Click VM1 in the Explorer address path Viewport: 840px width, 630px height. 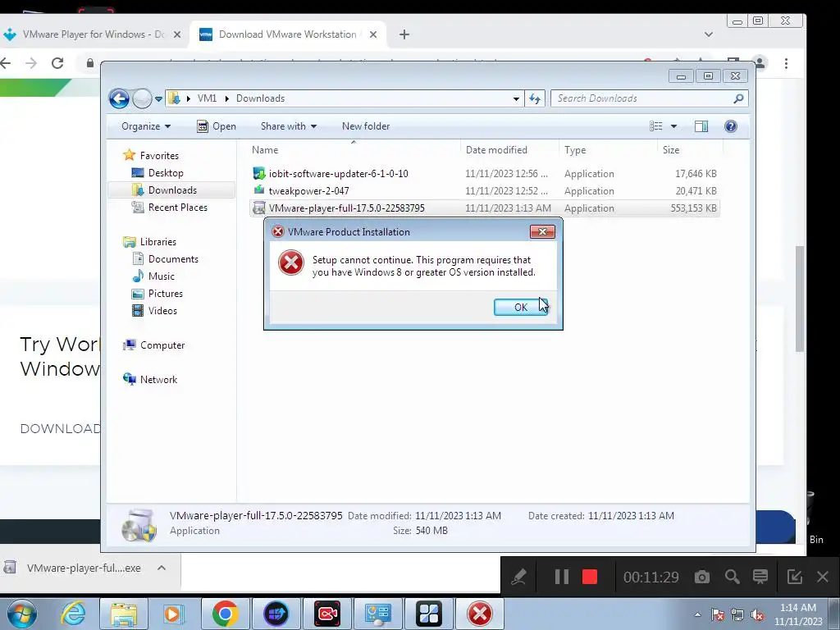[207, 98]
